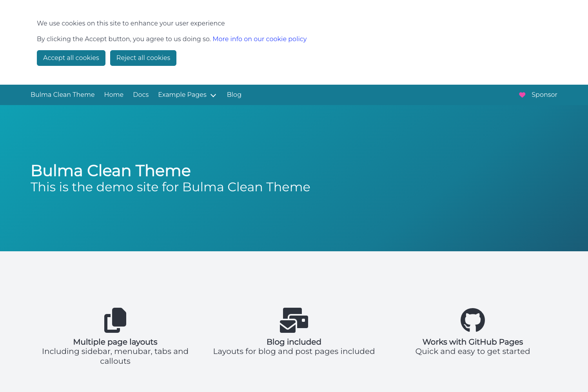Click the 'Blog included' heading
This screenshot has height=392, width=588.
[x=294, y=342]
